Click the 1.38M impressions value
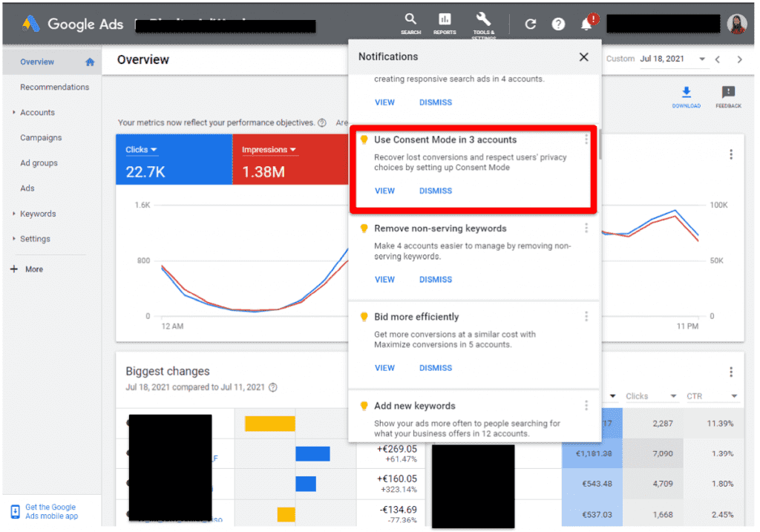The image size is (760, 532). 263,172
